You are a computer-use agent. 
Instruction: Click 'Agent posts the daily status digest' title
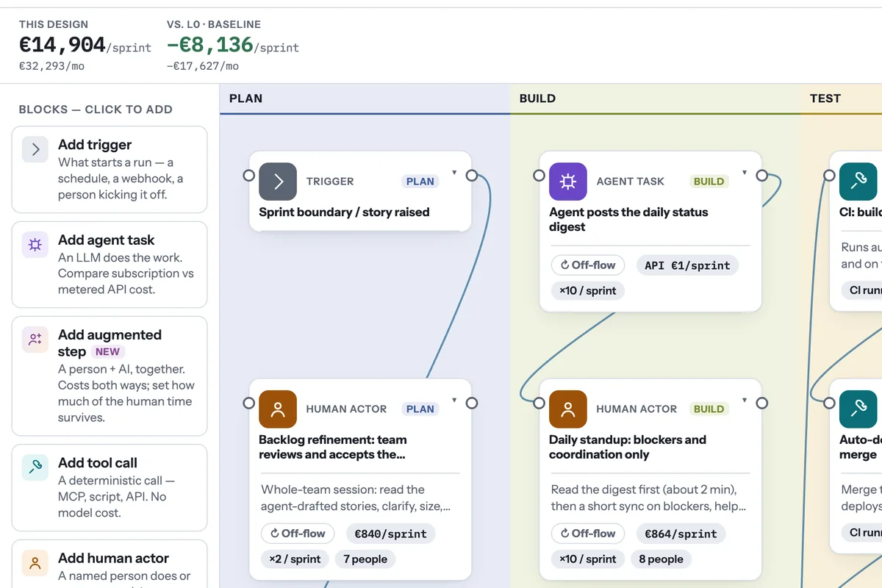pos(628,220)
